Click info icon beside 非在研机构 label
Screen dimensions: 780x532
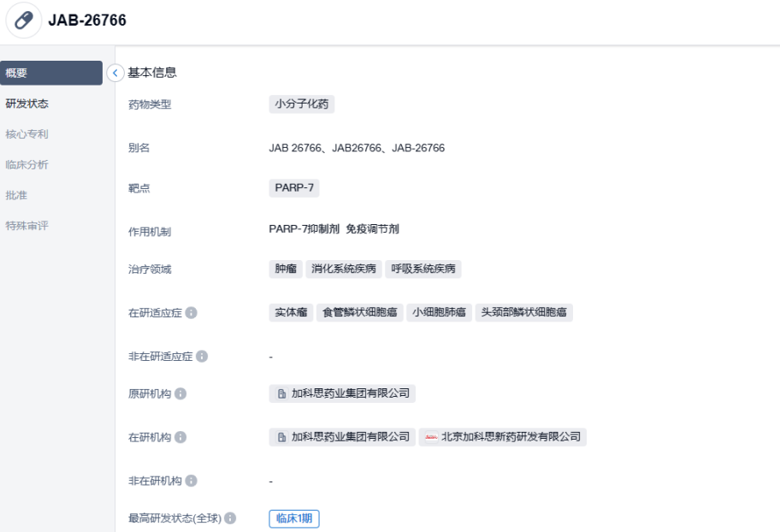point(191,481)
